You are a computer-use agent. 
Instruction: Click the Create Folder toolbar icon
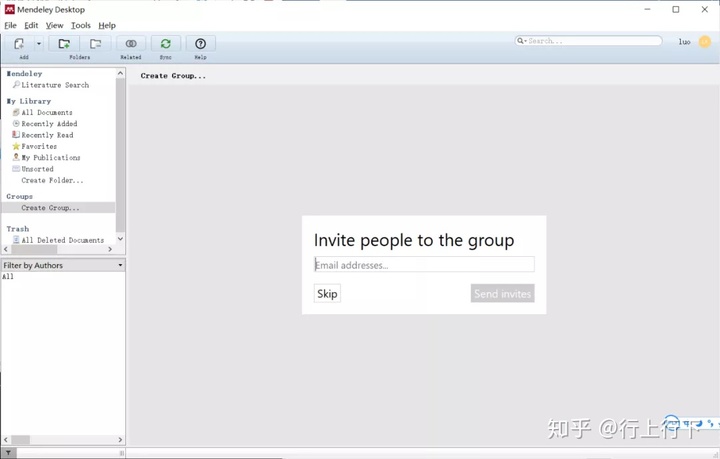64,44
